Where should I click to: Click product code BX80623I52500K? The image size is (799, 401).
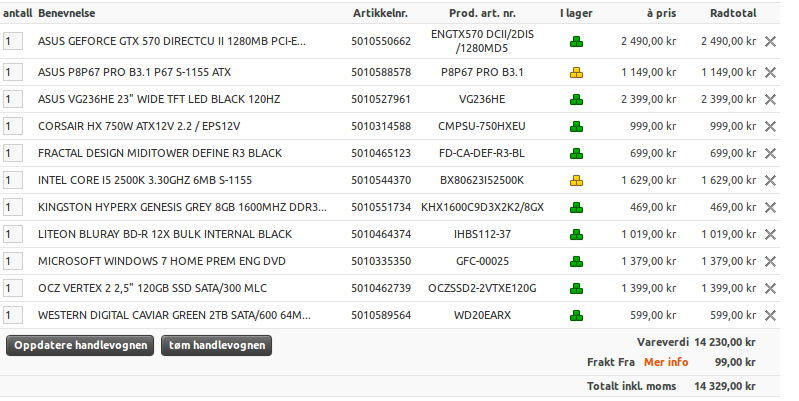(482, 180)
